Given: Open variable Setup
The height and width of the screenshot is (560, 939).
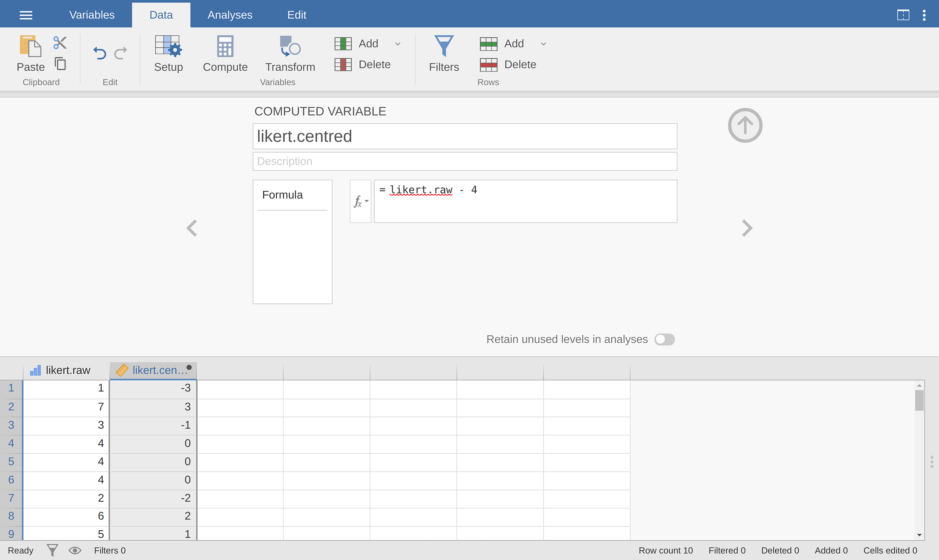Looking at the screenshot, I should click(x=168, y=54).
